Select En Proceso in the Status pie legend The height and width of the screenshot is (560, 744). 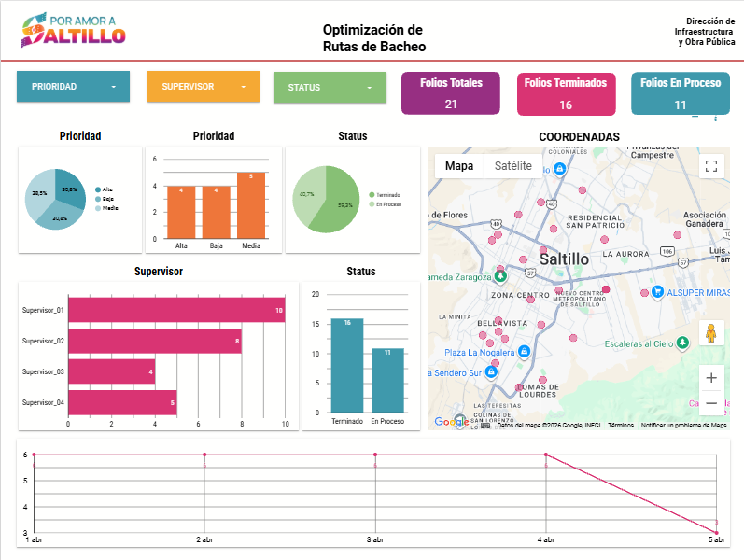(386, 204)
